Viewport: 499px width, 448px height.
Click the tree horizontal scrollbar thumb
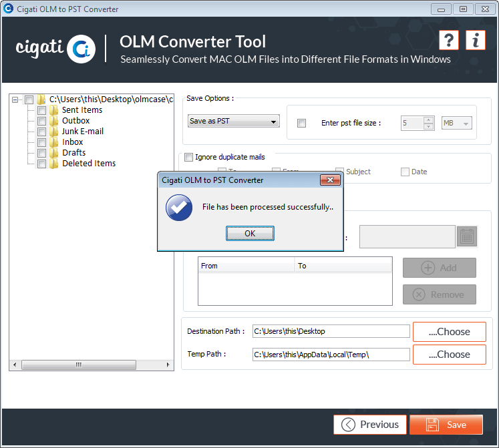(x=79, y=365)
